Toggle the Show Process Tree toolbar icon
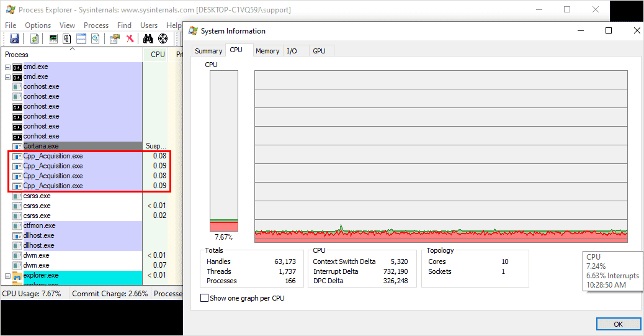The height and width of the screenshot is (336, 644). tap(67, 39)
